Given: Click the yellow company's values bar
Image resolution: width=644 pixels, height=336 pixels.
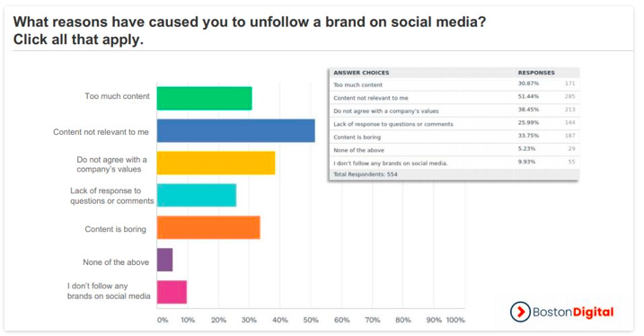Looking at the screenshot, I should click(x=216, y=164).
